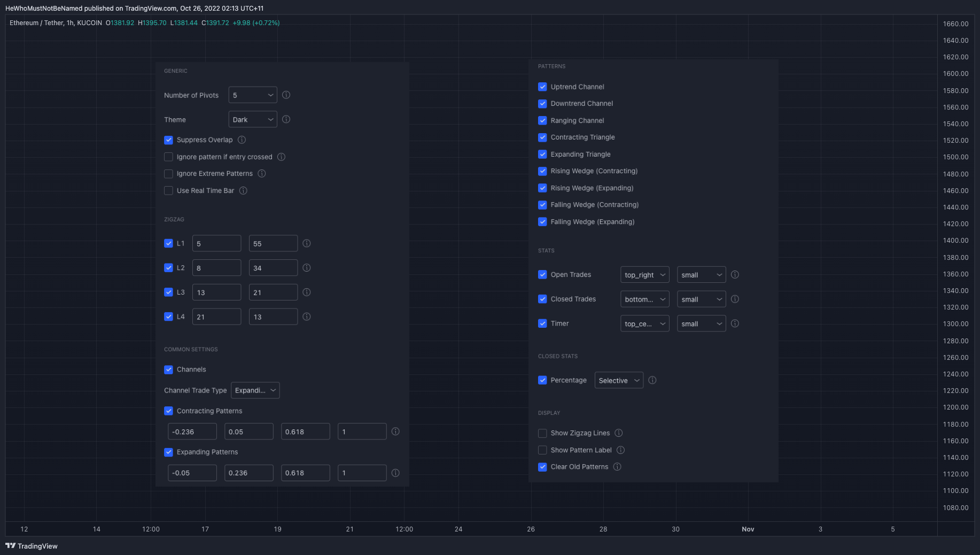Toggle the Expanding Triangle pattern checkbox

542,154
